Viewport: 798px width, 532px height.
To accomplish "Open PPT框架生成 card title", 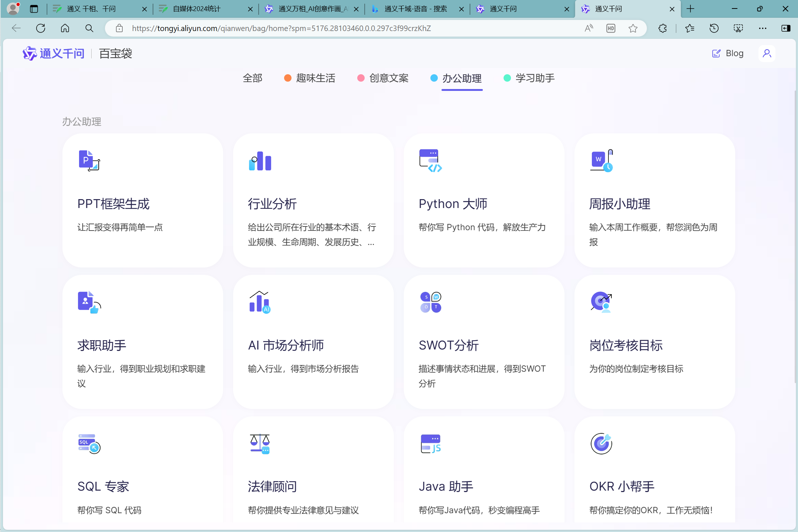I will 113,204.
